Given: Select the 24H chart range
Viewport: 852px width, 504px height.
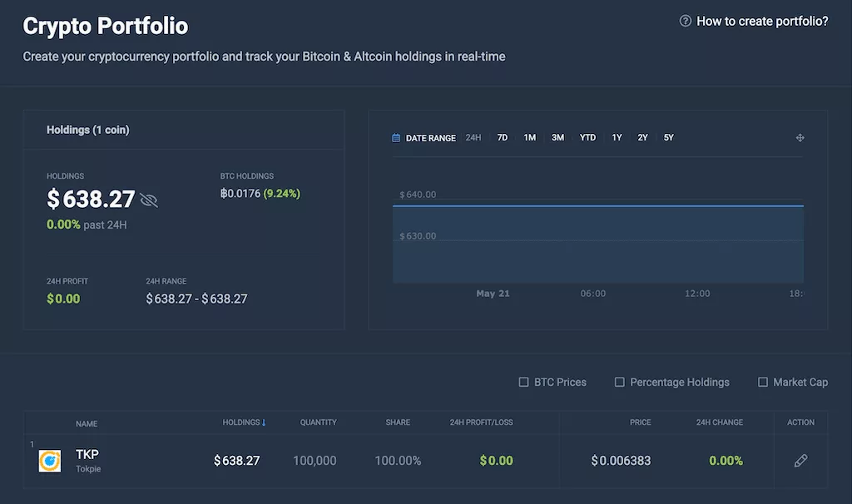Looking at the screenshot, I should tap(473, 137).
